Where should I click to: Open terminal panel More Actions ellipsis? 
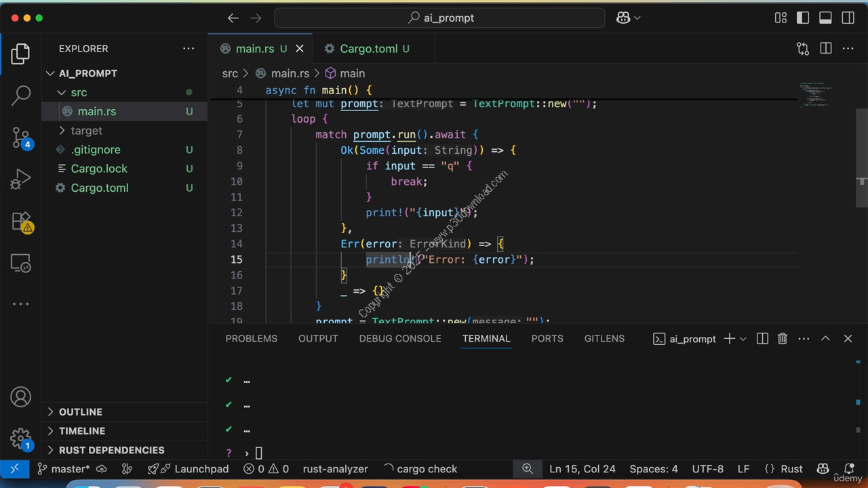(x=804, y=338)
